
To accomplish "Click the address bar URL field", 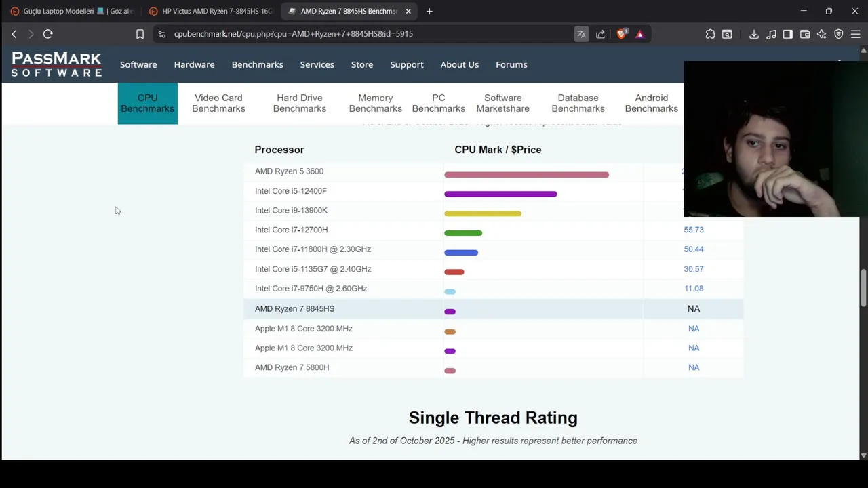I will pos(366,34).
